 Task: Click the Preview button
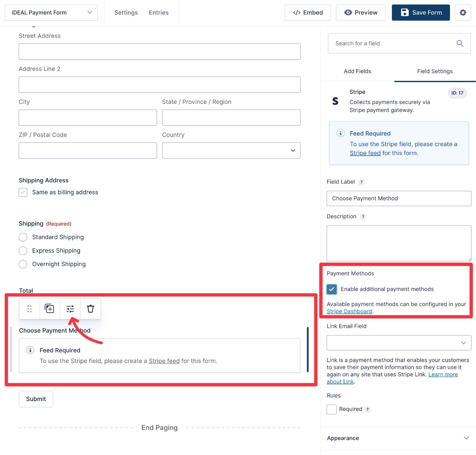(x=360, y=13)
